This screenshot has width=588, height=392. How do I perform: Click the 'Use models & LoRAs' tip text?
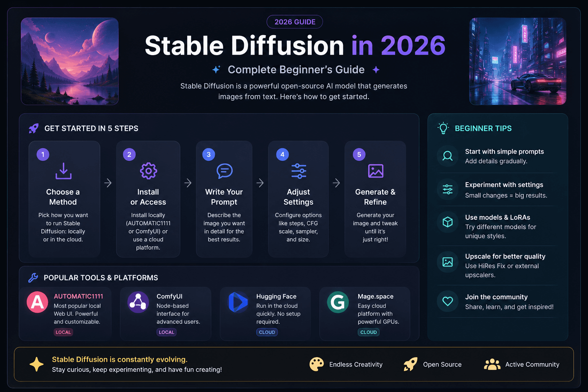[498, 217]
